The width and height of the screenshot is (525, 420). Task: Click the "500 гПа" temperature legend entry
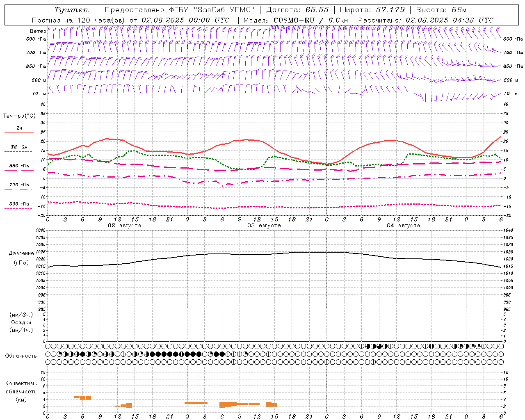(19, 203)
